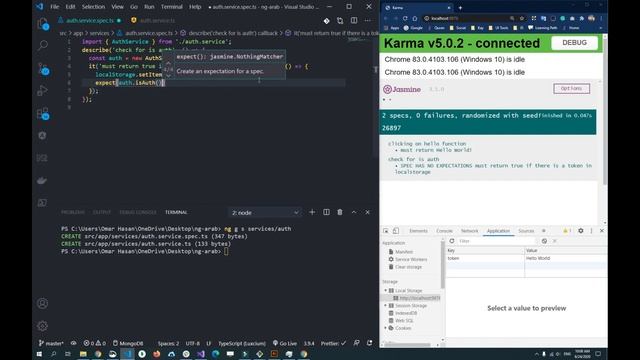Open the Windows Start menu

click(x=39, y=354)
